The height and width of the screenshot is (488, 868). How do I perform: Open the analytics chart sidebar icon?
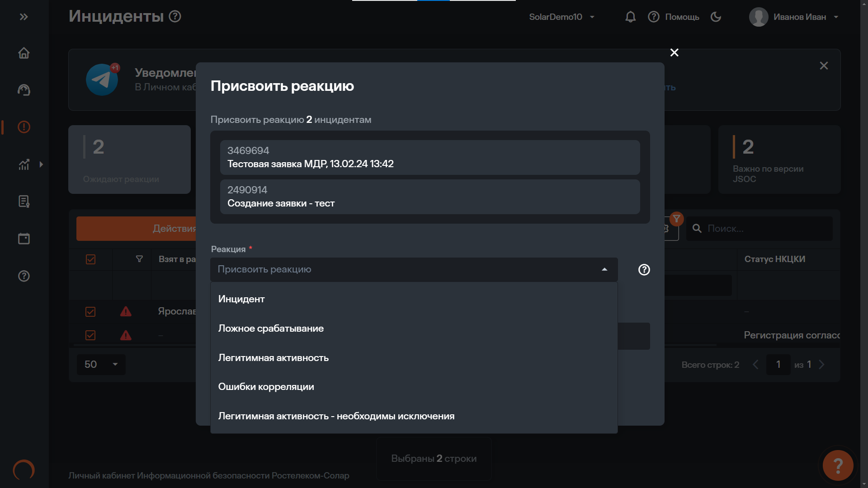point(24,164)
